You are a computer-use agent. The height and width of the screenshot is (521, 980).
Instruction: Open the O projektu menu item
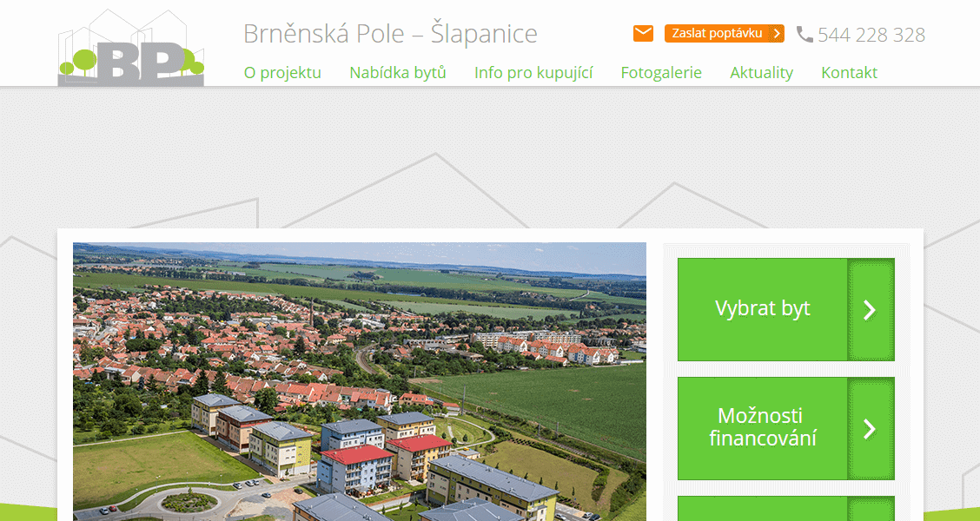click(282, 73)
